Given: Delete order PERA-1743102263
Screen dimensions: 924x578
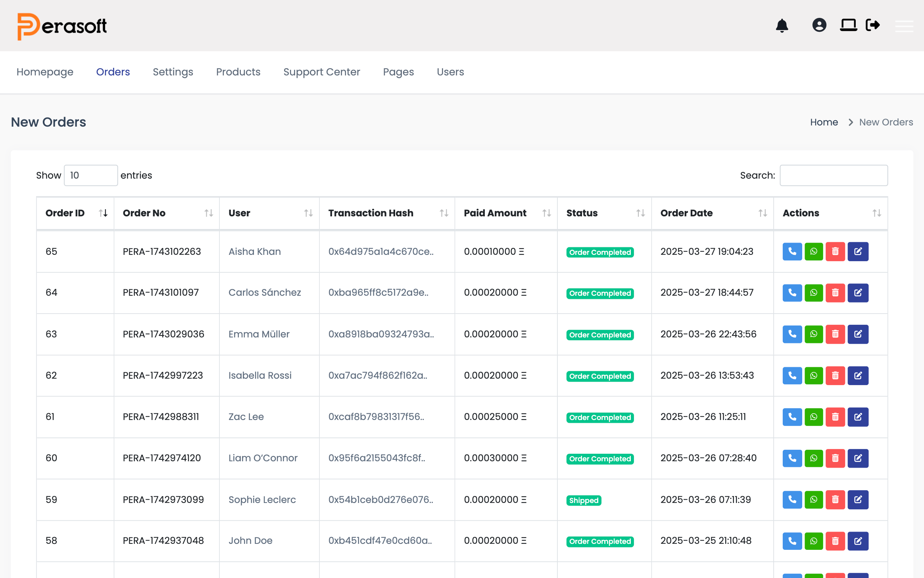Looking at the screenshot, I should point(835,252).
